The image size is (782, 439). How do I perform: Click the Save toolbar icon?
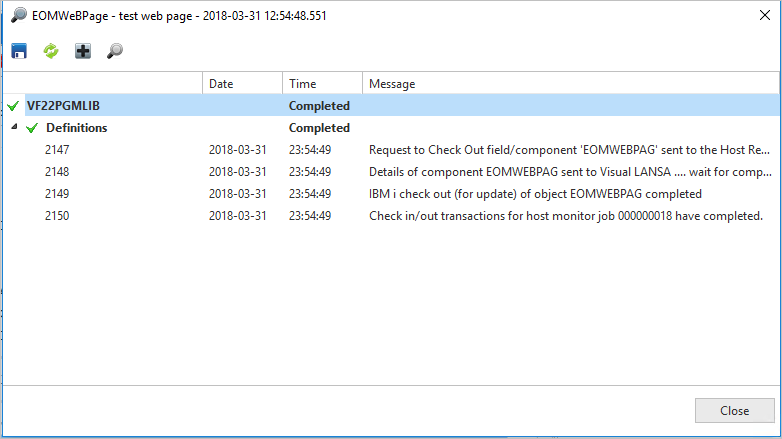coord(19,50)
